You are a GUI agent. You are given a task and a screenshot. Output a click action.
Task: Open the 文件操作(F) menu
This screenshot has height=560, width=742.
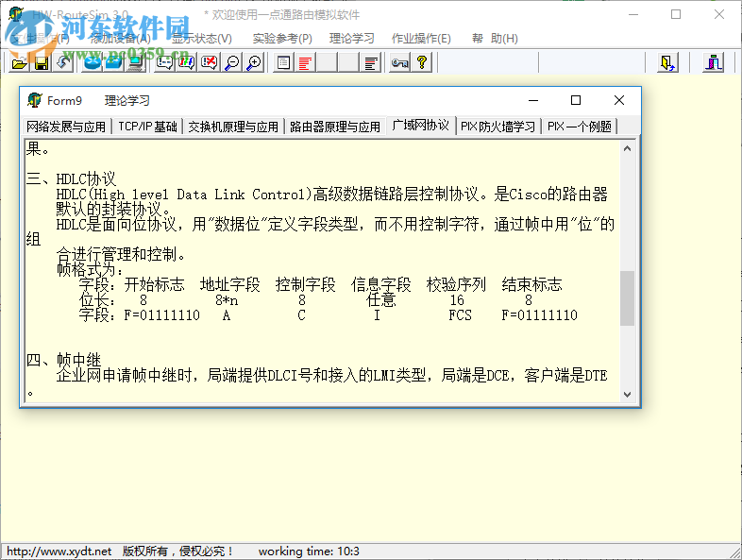[41, 39]
